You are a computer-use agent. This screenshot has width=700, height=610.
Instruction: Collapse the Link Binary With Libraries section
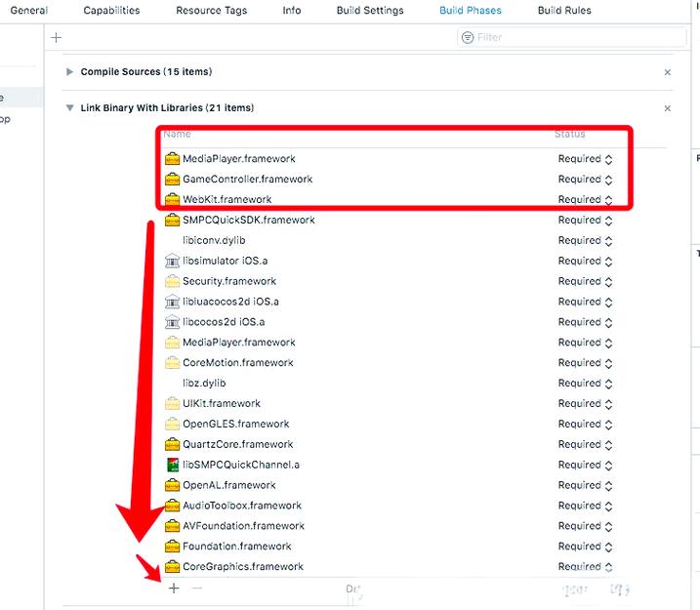(69, 108)
